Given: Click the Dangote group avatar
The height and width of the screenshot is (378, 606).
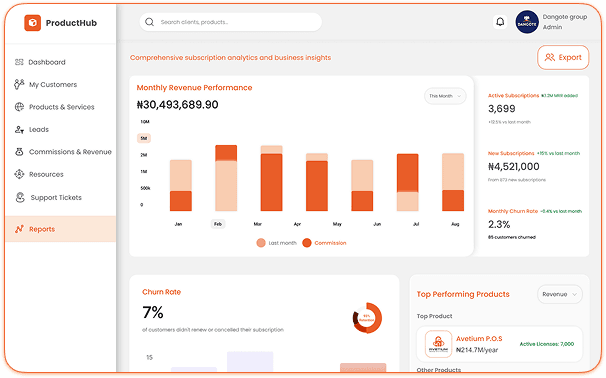Looking at the screenshot, I should 527,22.
